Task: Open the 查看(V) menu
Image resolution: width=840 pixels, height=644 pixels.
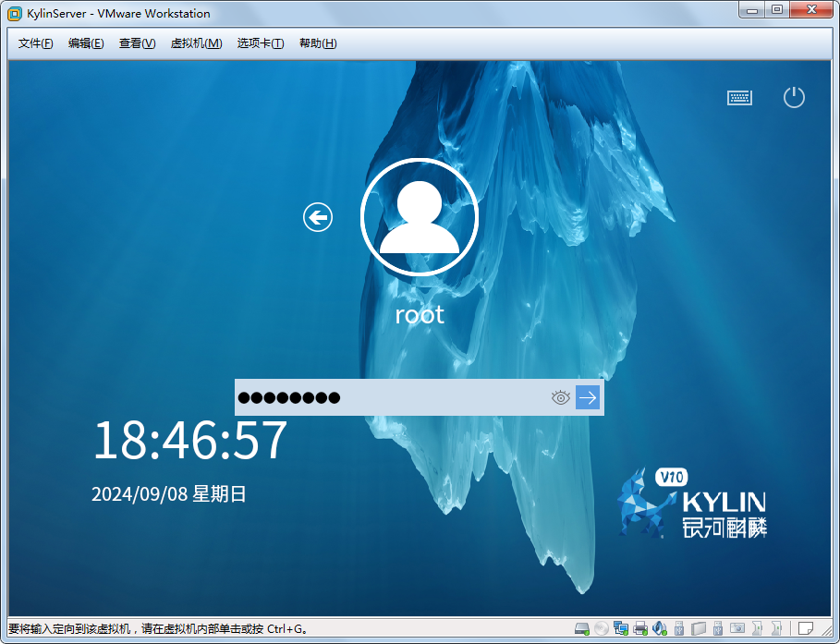Action: (x=137, y=43)
